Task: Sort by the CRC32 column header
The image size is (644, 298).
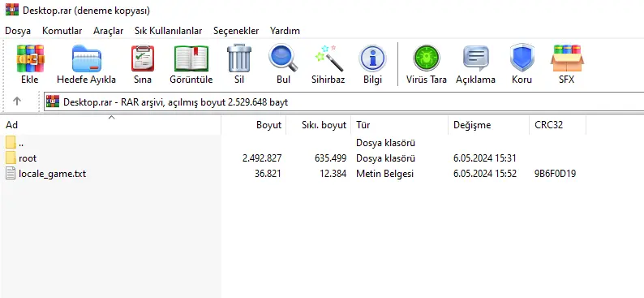Action: pyautogui.click(x=558, y=125)
